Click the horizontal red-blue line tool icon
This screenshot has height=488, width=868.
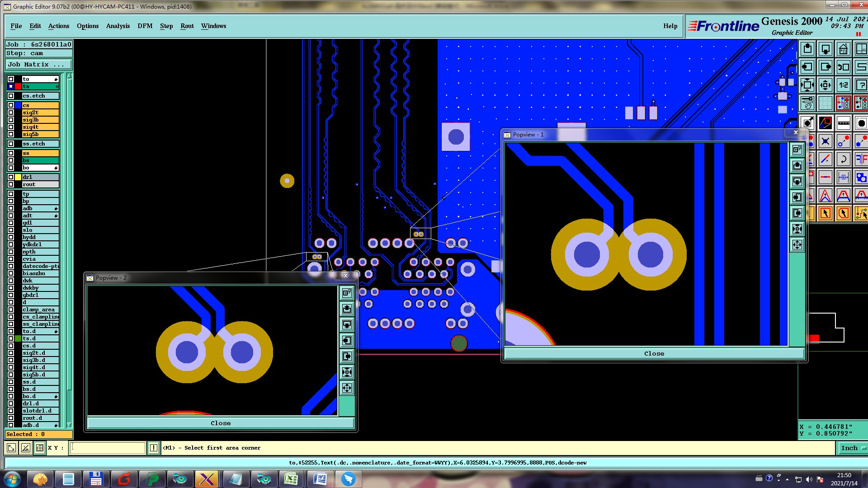coord(826,177)
